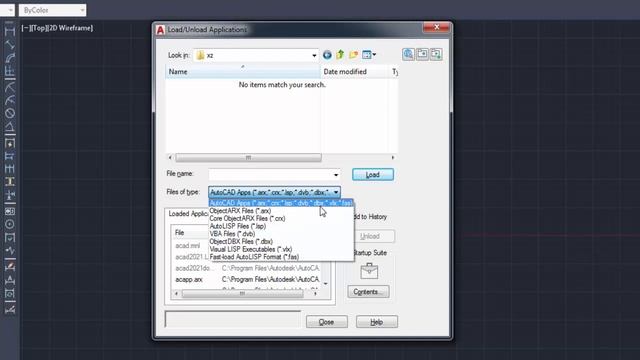The height and width of the screenshot is (360, 640).
Task: Click the File column header
Action: (190, 233)
